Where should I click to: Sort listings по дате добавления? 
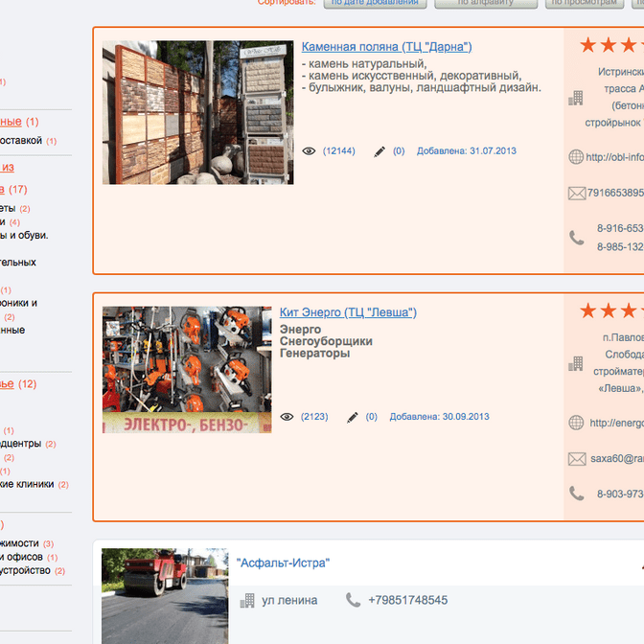375,3
